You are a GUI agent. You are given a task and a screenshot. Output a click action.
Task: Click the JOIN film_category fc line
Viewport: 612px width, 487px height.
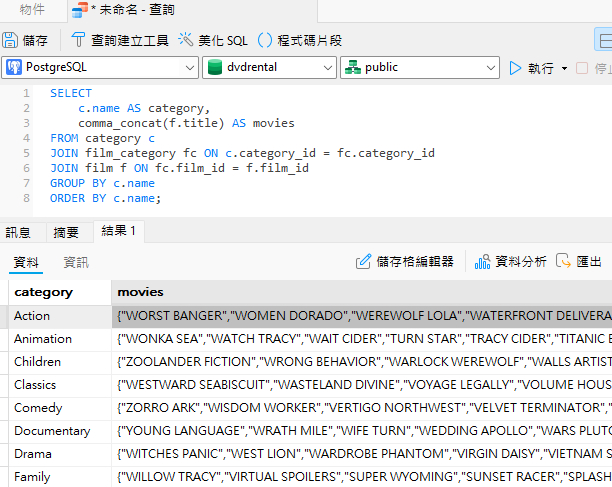coord(242,153)
